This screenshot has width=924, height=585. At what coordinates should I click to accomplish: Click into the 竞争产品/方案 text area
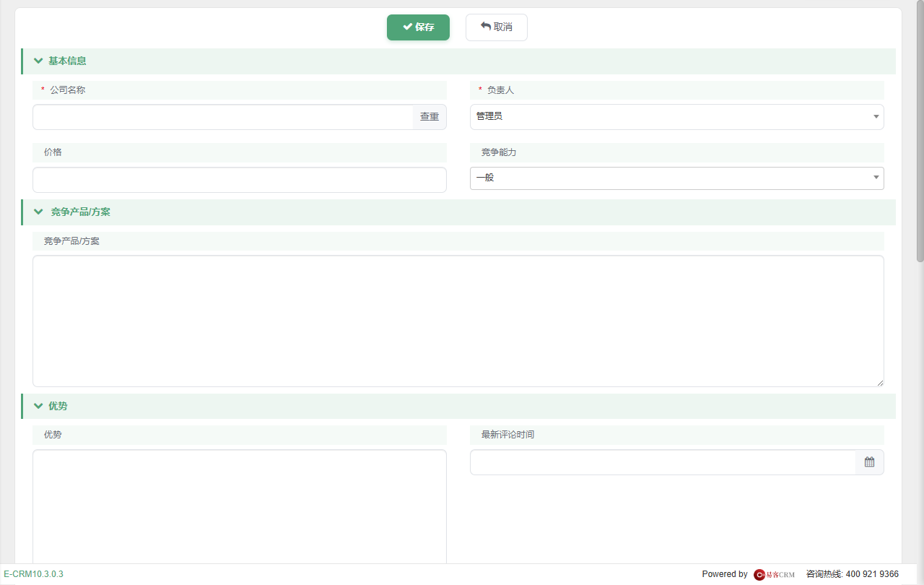click(x=458, y=321)
